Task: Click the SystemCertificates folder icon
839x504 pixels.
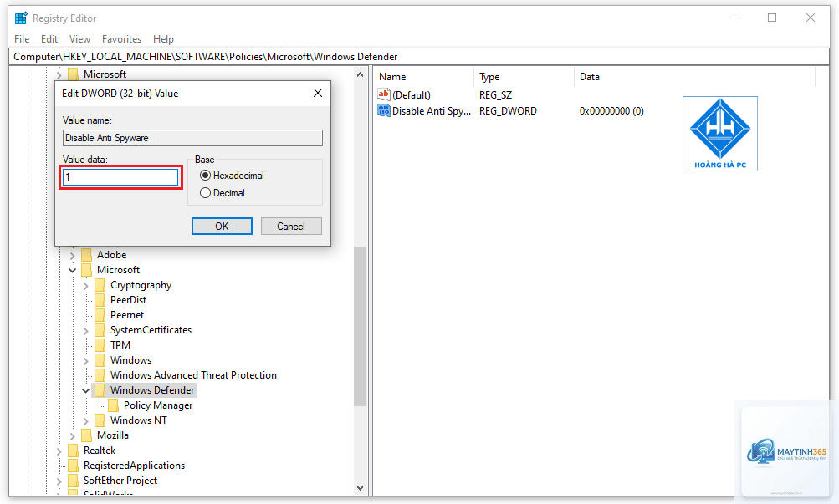Action: click(100, 330)
